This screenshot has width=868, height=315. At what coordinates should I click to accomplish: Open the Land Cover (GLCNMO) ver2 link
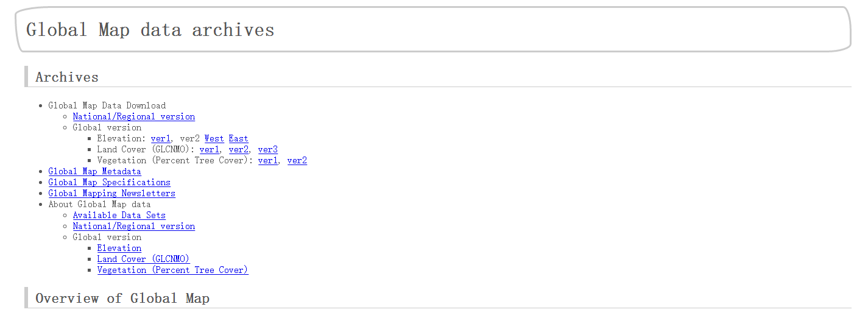(x=239, y=149)
